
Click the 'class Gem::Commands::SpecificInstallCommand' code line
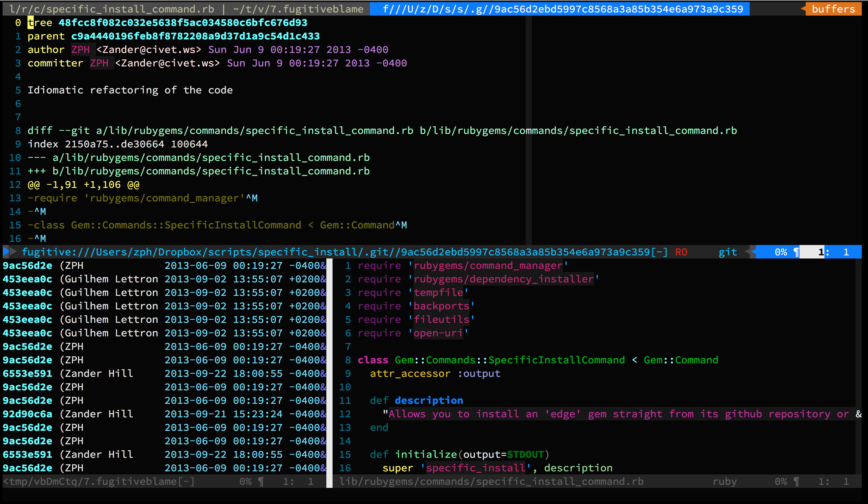(538, 360)
